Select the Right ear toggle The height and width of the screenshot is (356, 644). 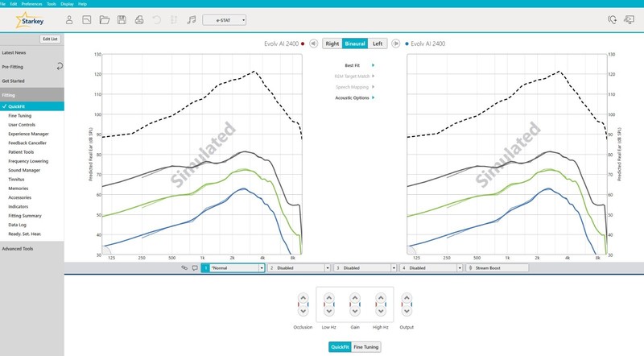pos(332,43)
